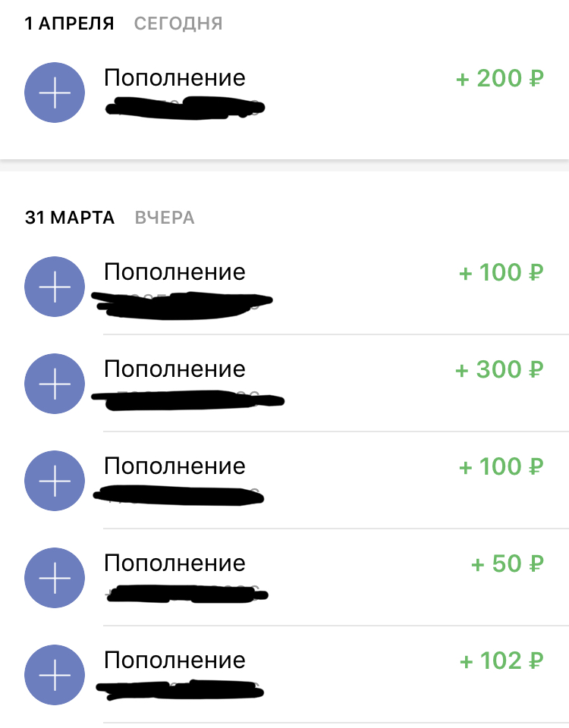Click the first + 100 ₽ amount under 31 марта
Screen dimensions: 569x728
(501, 272)
